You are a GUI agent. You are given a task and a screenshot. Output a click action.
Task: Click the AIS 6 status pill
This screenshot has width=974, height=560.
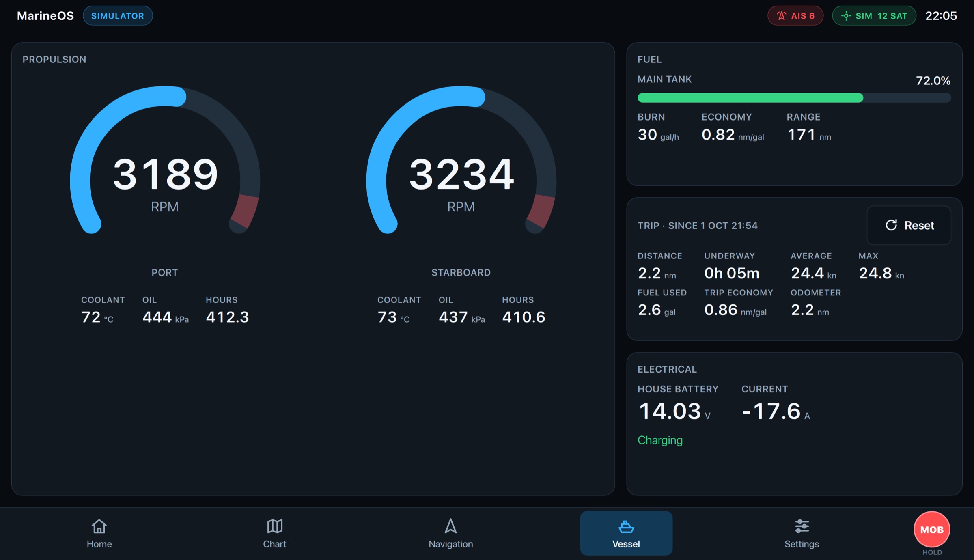[795, 16]
